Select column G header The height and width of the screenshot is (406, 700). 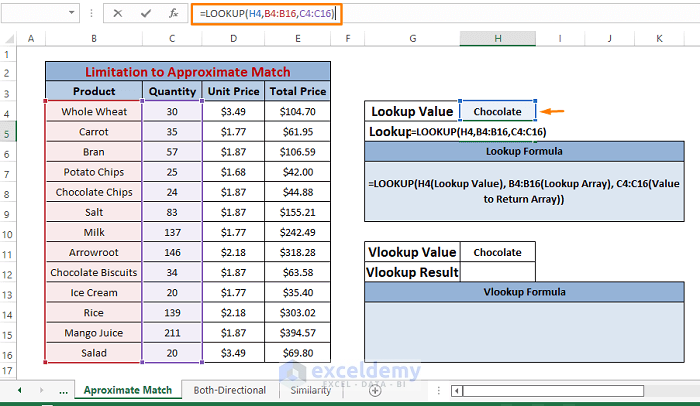pos(412,39)
